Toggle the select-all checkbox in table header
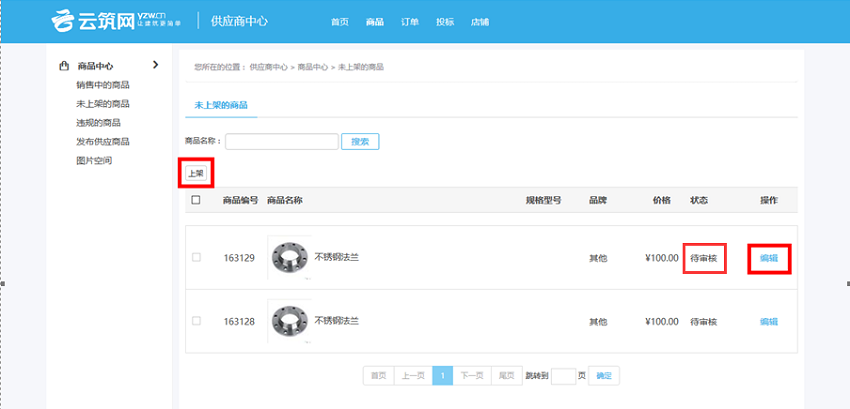This screenshot has height=409, width=850. pos(196,200)
